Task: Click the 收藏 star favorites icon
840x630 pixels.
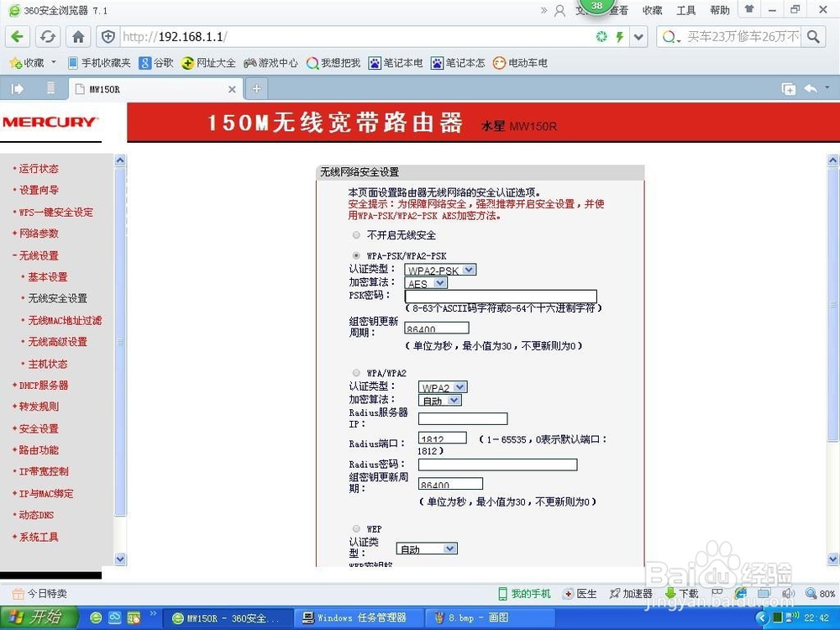Action: [15, 63]
